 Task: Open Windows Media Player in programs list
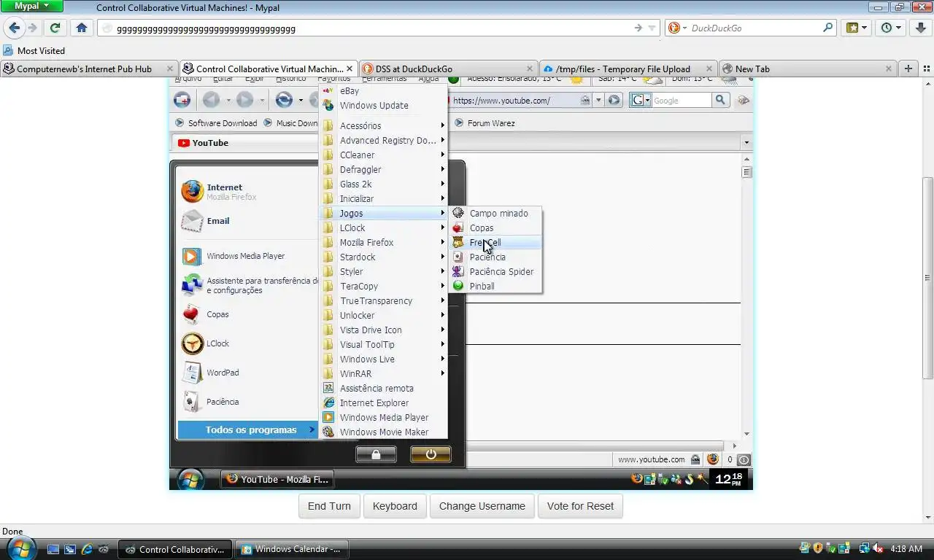[x=383, y=417]
